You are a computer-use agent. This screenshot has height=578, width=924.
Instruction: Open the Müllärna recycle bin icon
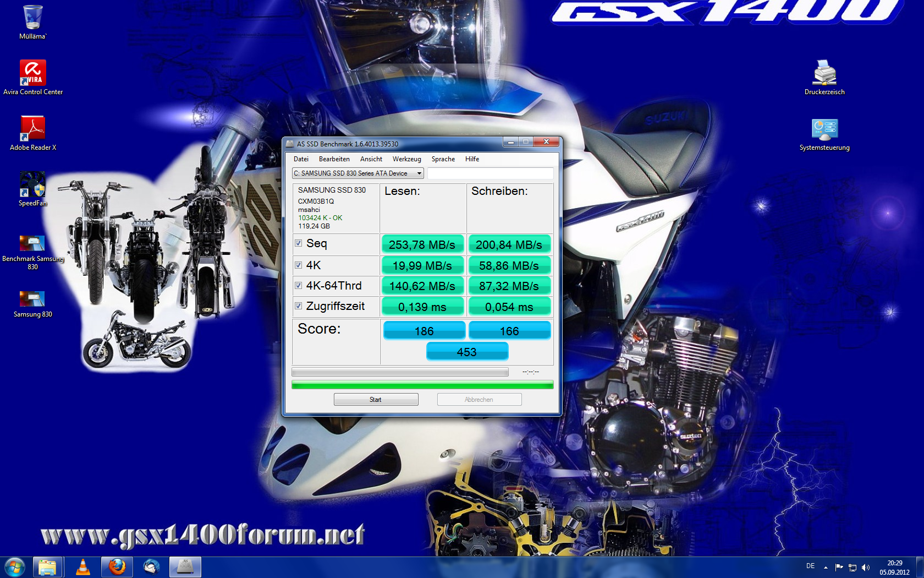32,22
